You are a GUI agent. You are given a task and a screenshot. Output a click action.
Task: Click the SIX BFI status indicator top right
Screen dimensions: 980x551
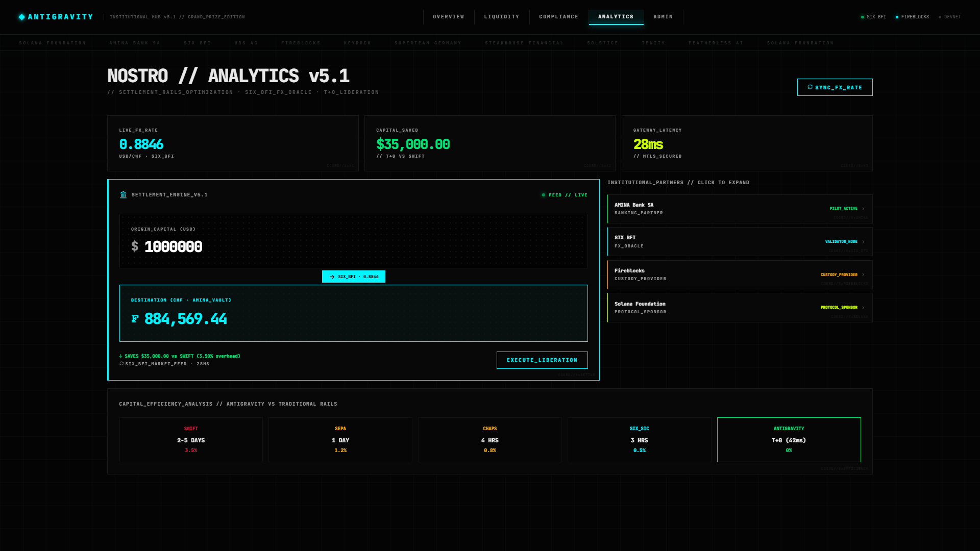[873, 17]
